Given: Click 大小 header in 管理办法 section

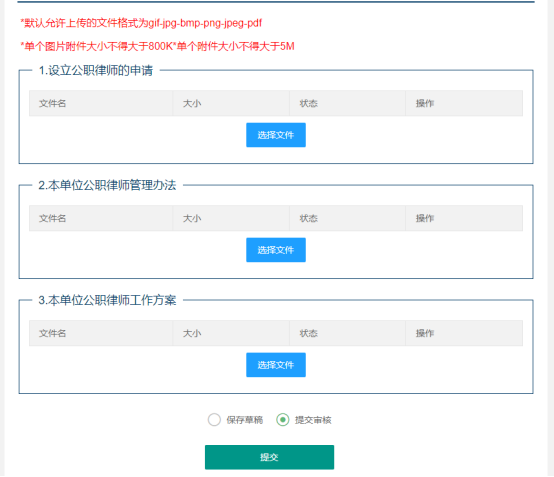Looking at the screenshot, I should tap(192, 218).
